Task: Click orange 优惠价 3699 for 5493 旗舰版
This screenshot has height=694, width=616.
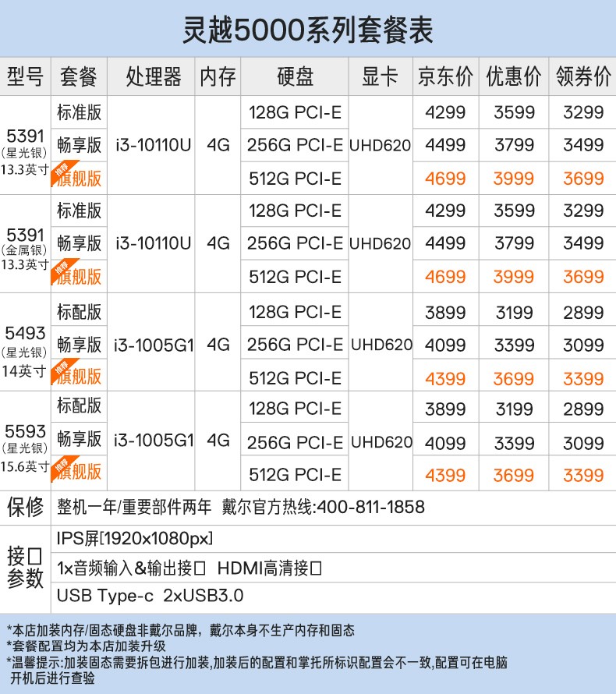Action: pyautogui.click(x=514, y=379)
